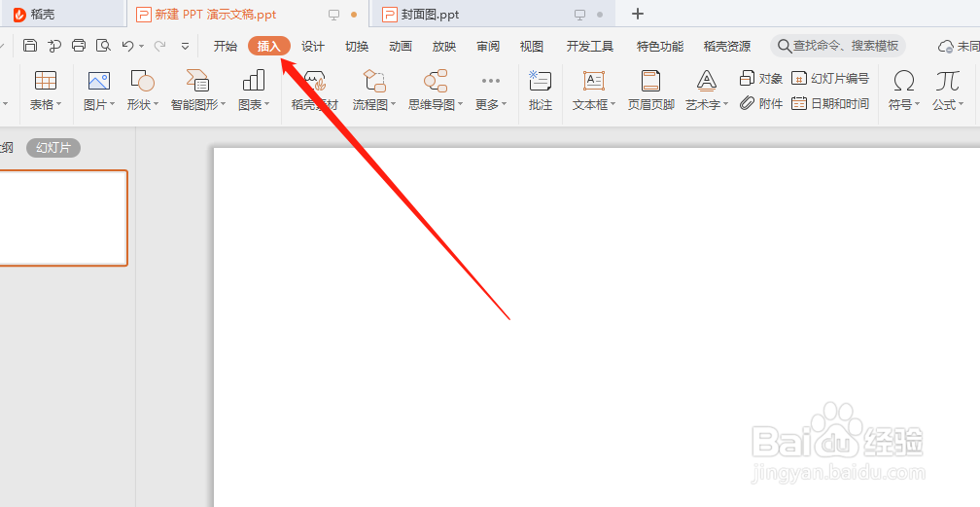Open the 稻壳资源 resources tab
Image resolution: width=980 pixels, height=507 pixels.
(x=727, y=46)
